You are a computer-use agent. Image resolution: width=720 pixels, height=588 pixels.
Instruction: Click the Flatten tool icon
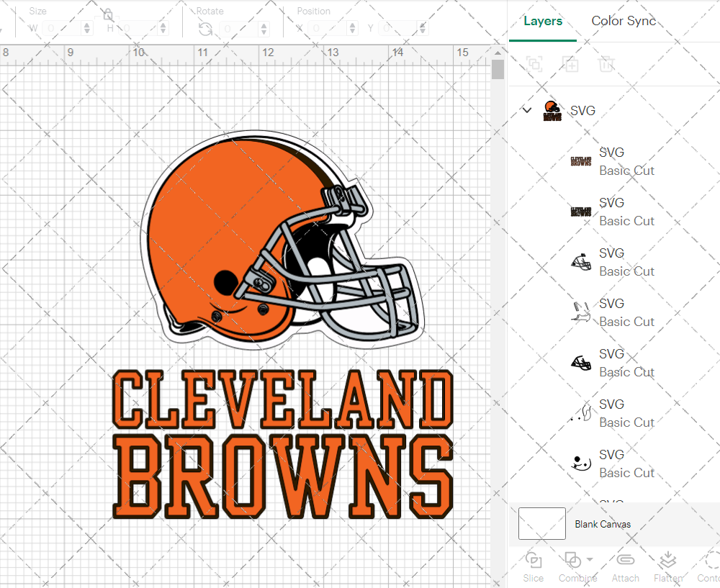(x=667, y=561)
